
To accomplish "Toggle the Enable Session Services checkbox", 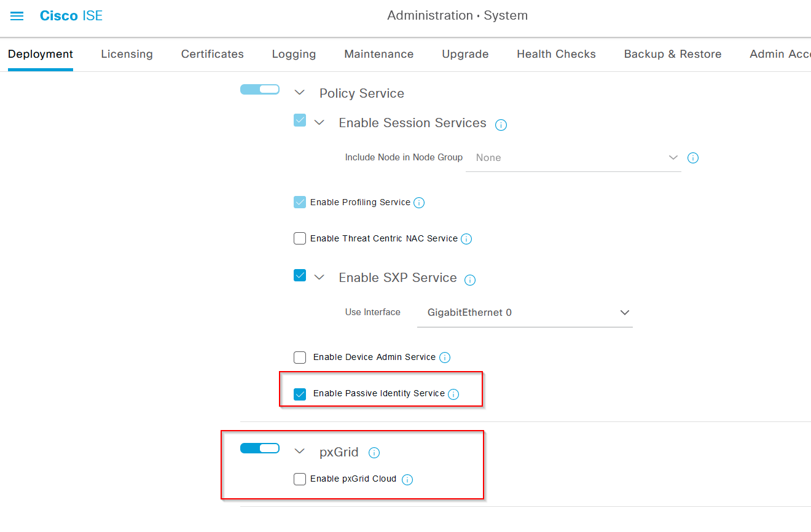I will 300,120.
